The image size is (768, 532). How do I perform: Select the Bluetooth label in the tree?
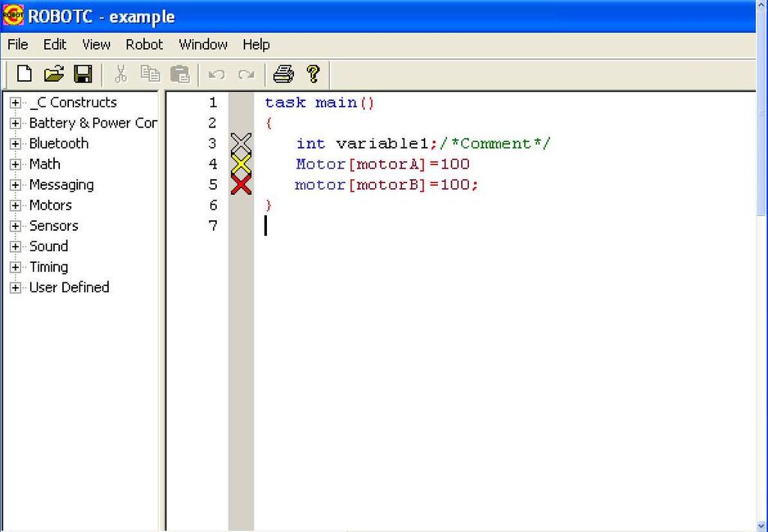tap(58, 143)
